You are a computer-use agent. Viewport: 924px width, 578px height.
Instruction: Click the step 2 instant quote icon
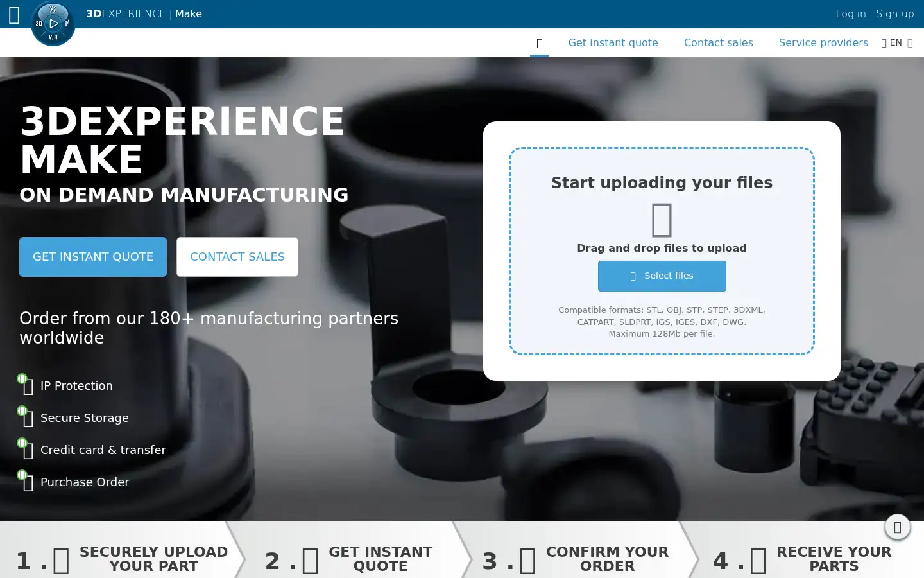tap(311, 561)
